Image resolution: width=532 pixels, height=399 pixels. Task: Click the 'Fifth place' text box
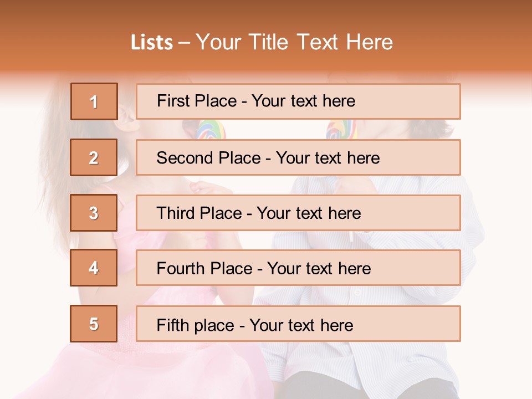(298, 324)
